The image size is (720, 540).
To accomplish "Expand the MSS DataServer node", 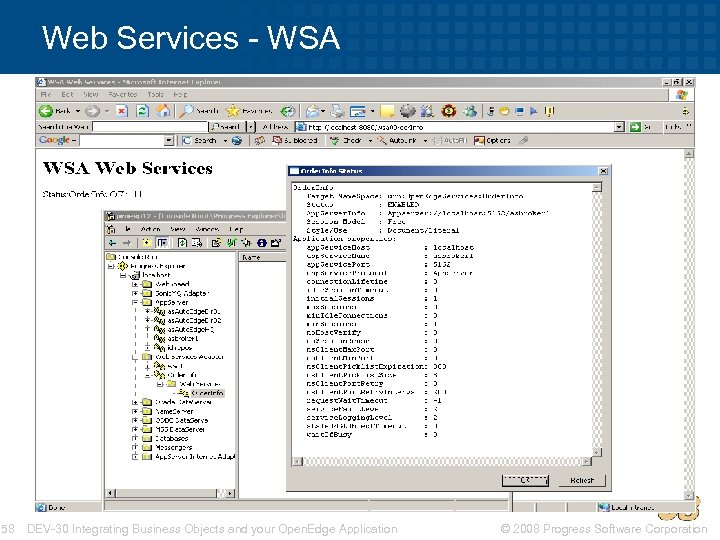I will 135,429.
